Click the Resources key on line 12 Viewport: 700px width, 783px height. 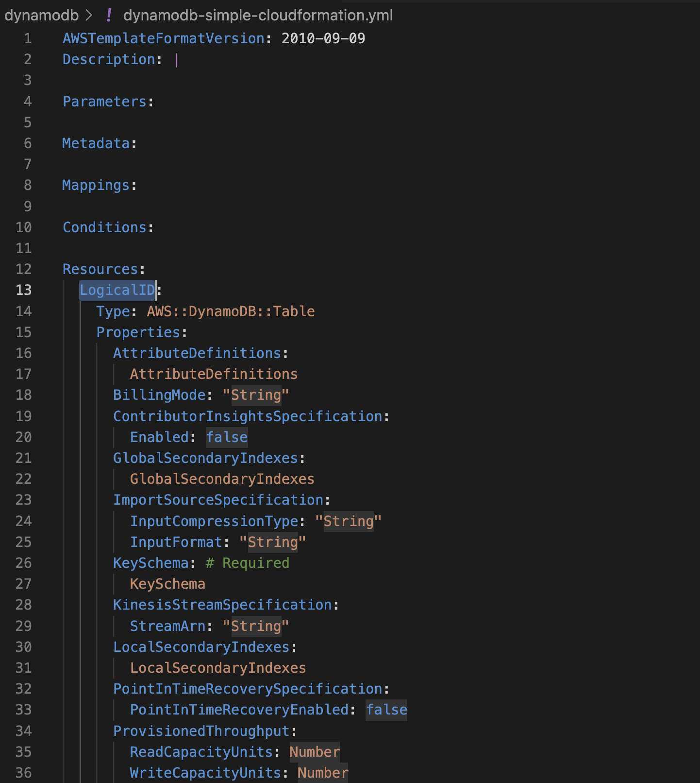point(100,269)
